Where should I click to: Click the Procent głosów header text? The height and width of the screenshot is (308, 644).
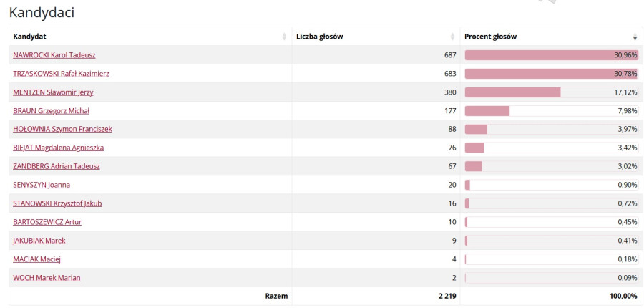click(491, 37)
